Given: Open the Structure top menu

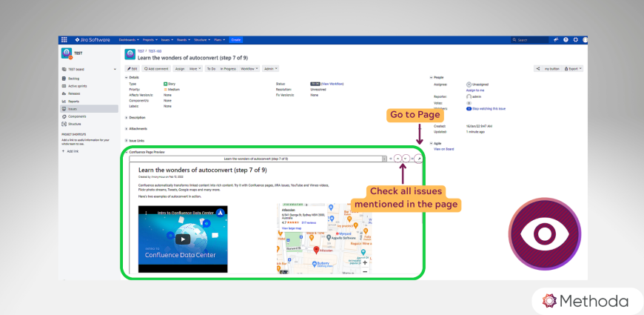Looking at the screenshot, I should coord(201,40).
